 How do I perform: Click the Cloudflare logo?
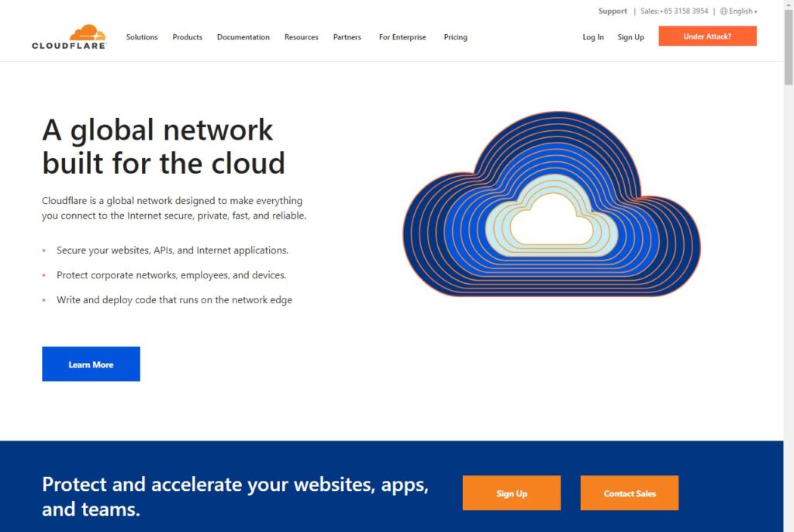pos(69,36)
